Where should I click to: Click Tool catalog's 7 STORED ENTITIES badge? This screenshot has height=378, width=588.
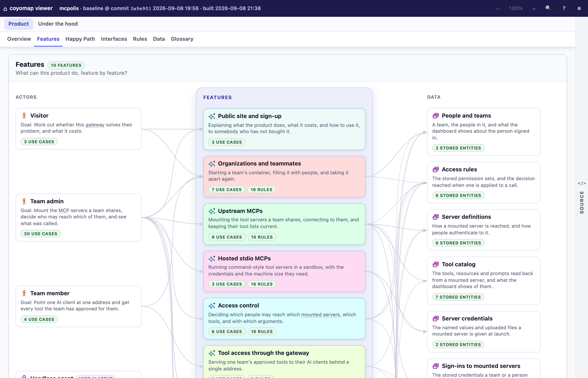click(x=458, y=297)
